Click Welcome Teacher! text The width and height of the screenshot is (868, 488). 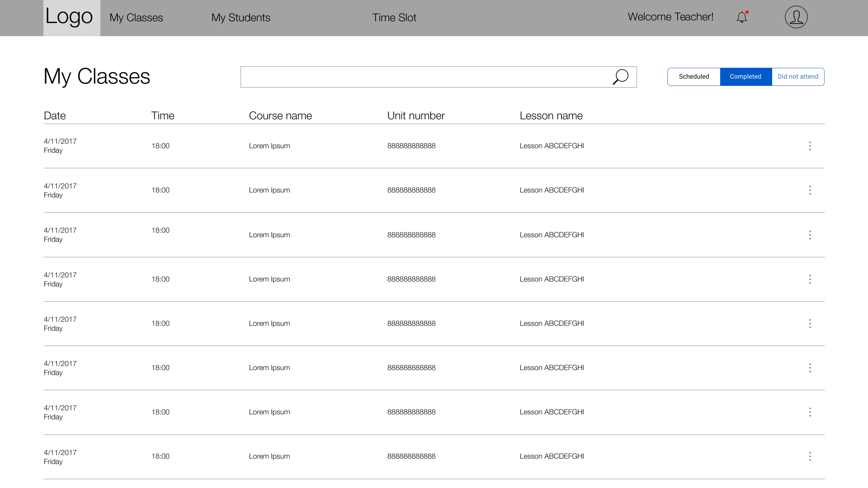pos(670,17)
